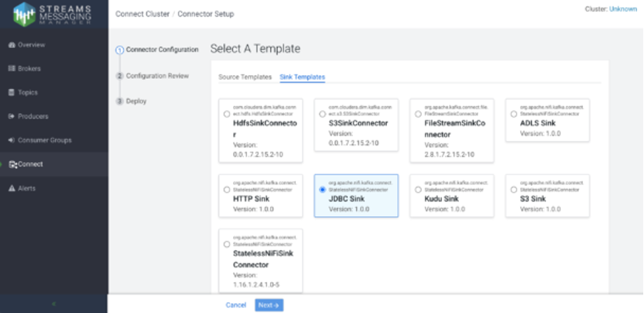Switch to Sink Templates tab
This screenshot has width=644, height=313.
(x=303, y=77)
